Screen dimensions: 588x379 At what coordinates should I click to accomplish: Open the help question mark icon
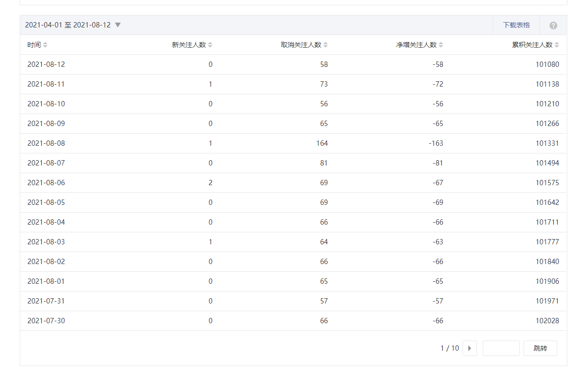pyautogui.click(x=553, y=25)
